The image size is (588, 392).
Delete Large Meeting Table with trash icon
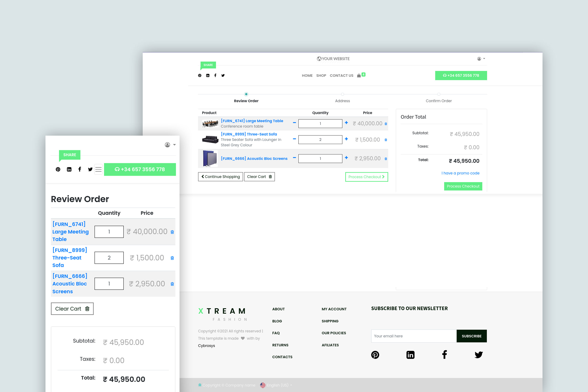coord(386,124)
